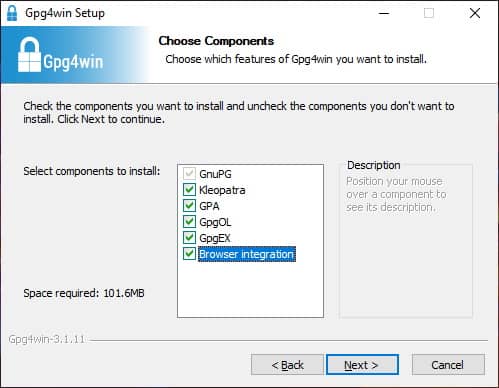The width and height of the screenshot is (499, 388).
Task: Close the Gpg4win Setup window
Action: tap(475, 13)
